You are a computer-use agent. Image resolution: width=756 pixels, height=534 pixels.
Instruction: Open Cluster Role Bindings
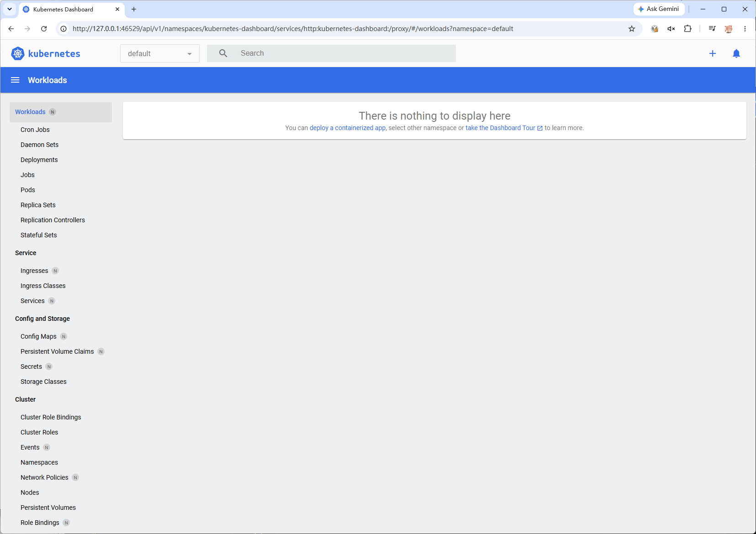coord(51,417)
